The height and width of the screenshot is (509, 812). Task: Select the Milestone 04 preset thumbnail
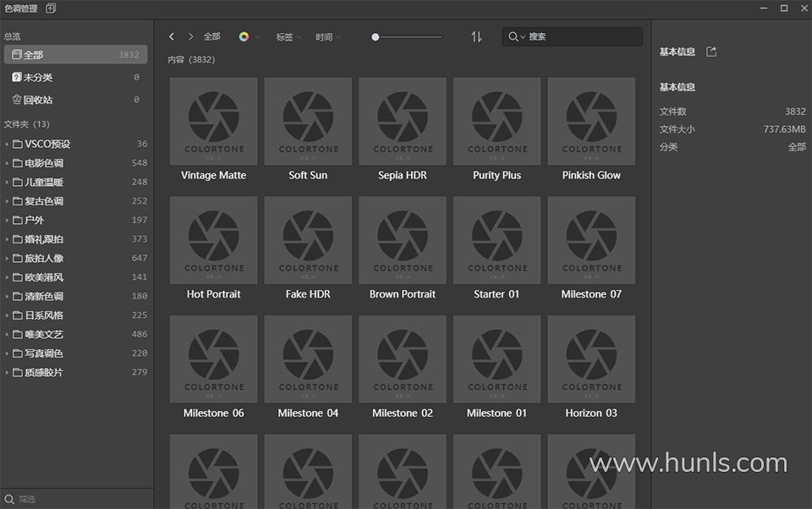coord(308,359)
